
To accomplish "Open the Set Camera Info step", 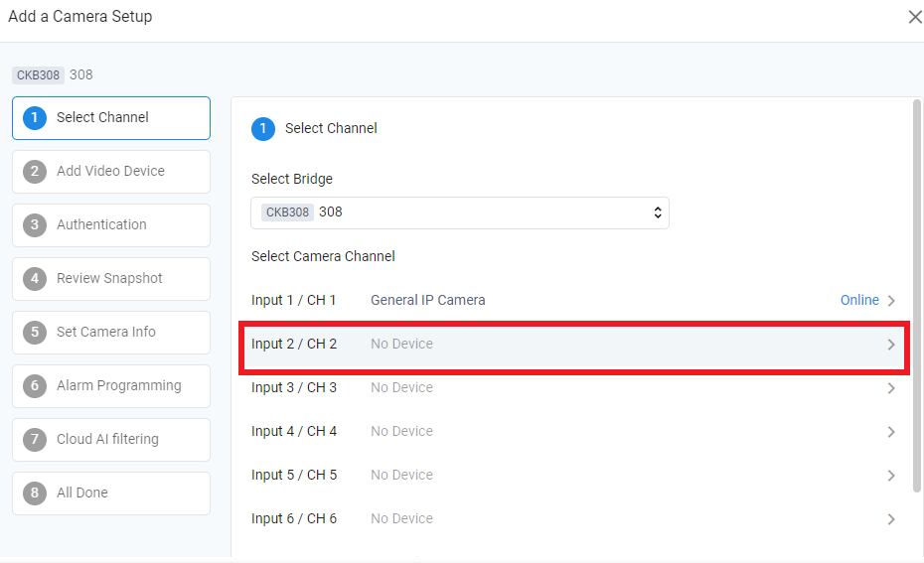I will [x=111, y=333].
